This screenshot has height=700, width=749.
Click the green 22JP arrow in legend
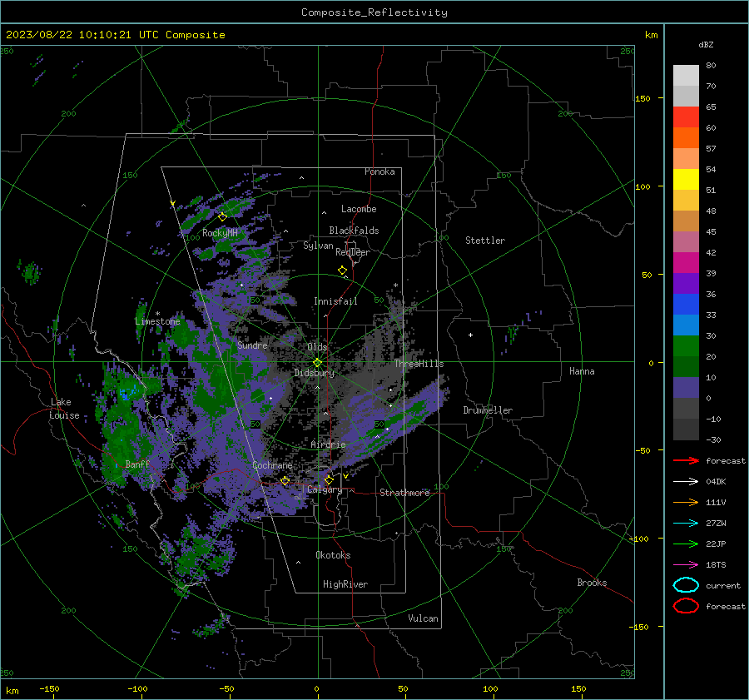686,544
